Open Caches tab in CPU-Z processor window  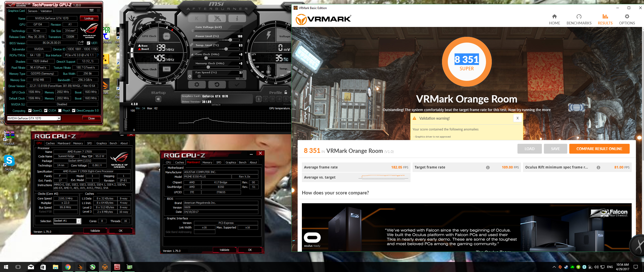click(x=50, y=143)
